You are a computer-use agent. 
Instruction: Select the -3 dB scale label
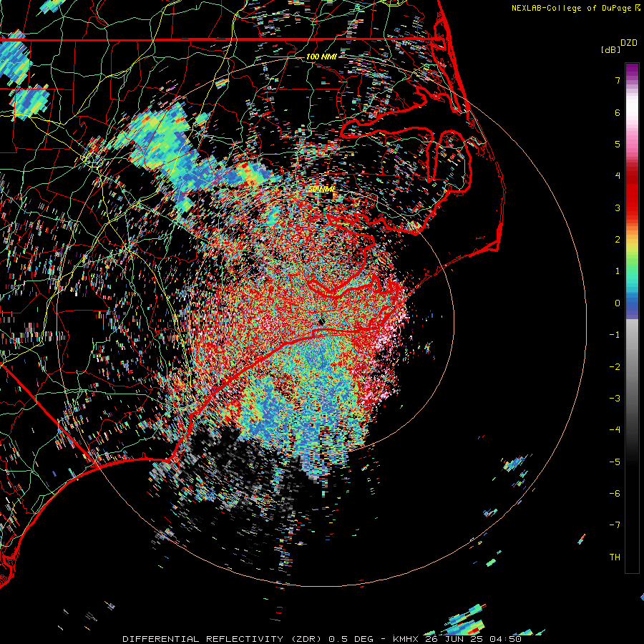(615, 398)
